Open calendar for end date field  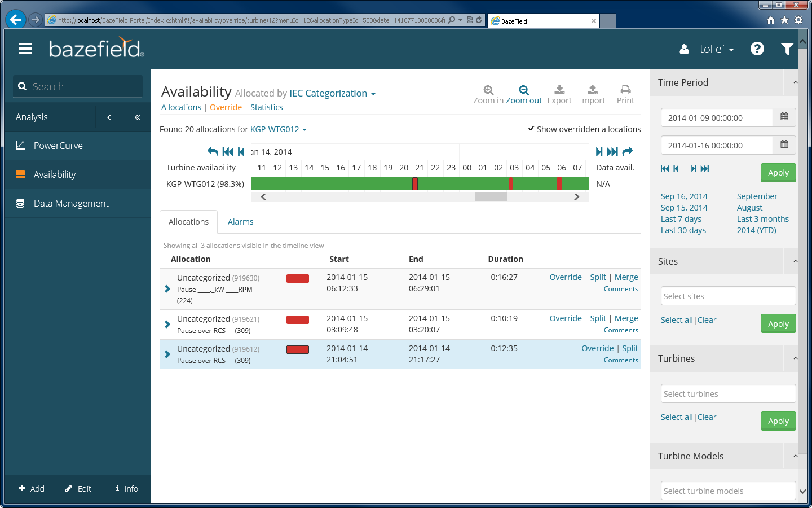(x=784, y=144)
